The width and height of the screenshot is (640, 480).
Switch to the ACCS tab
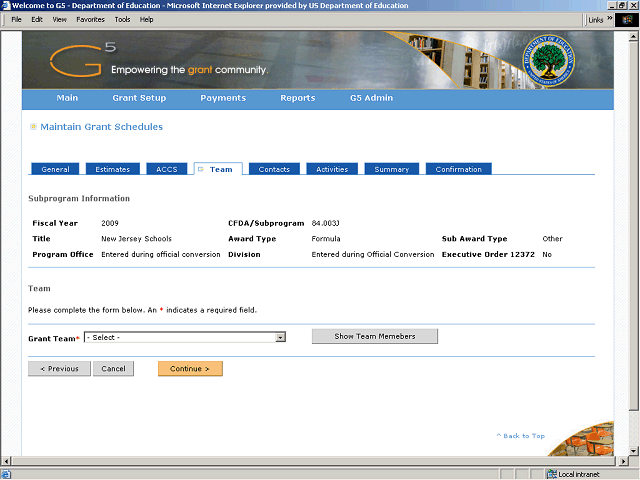(167, 169)
